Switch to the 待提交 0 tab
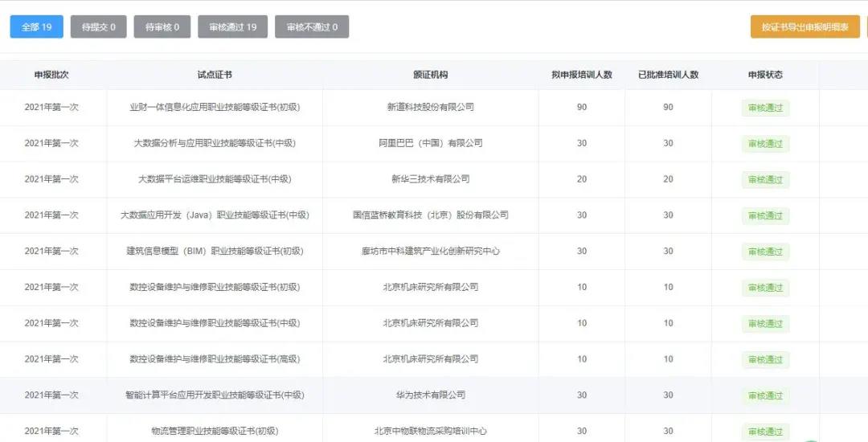The image size is (868, 442). click(99, 27)
